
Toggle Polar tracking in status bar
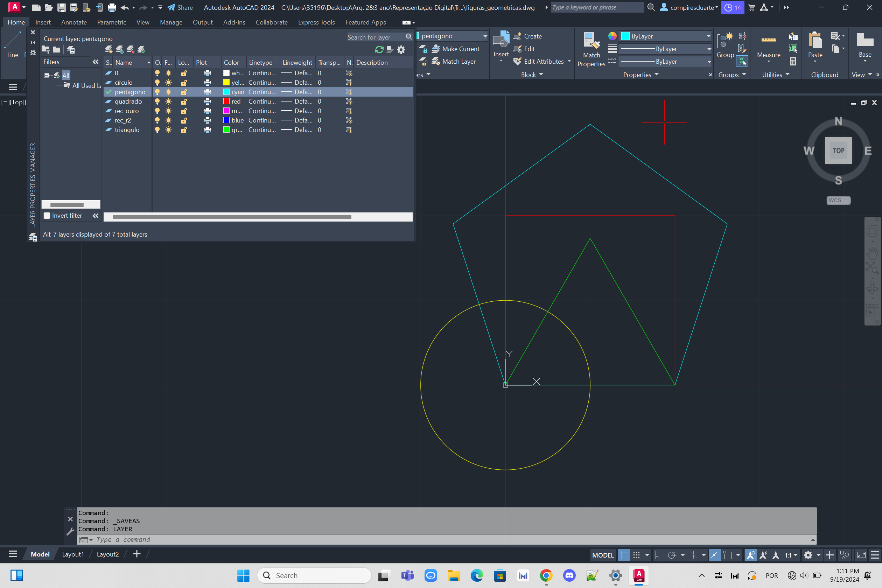[672, 555]
